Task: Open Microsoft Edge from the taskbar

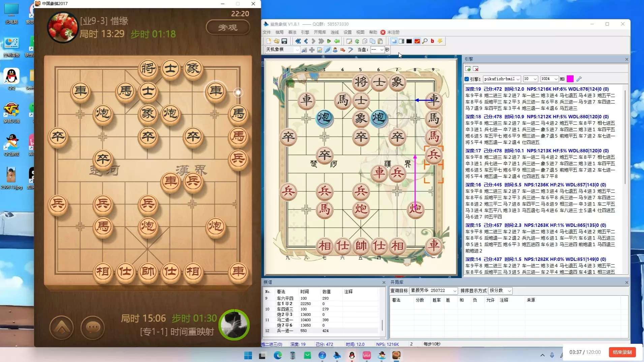Action: pos(278,355)
